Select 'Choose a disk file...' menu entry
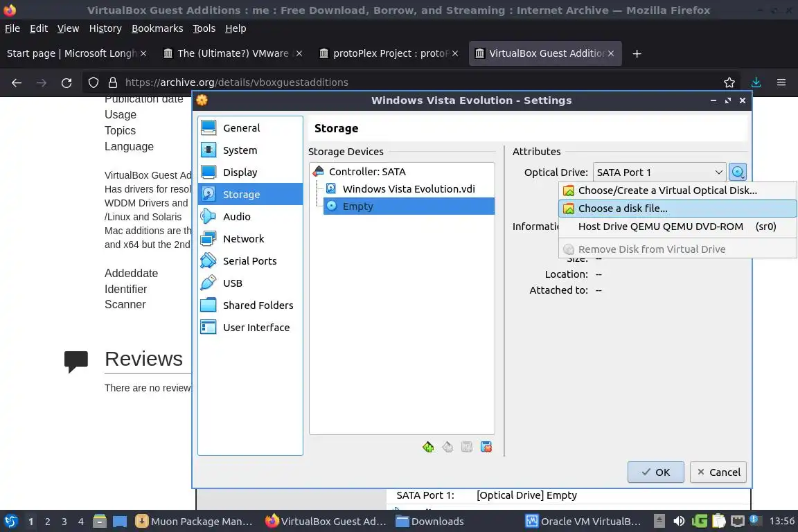The image size is (798, 532). (x=677, y=209)
